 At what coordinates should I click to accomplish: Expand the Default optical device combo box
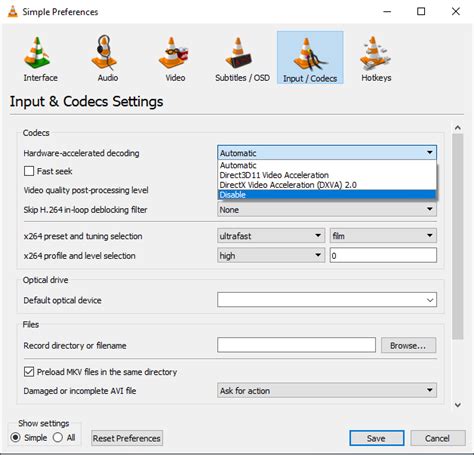[x=327, y=300]
